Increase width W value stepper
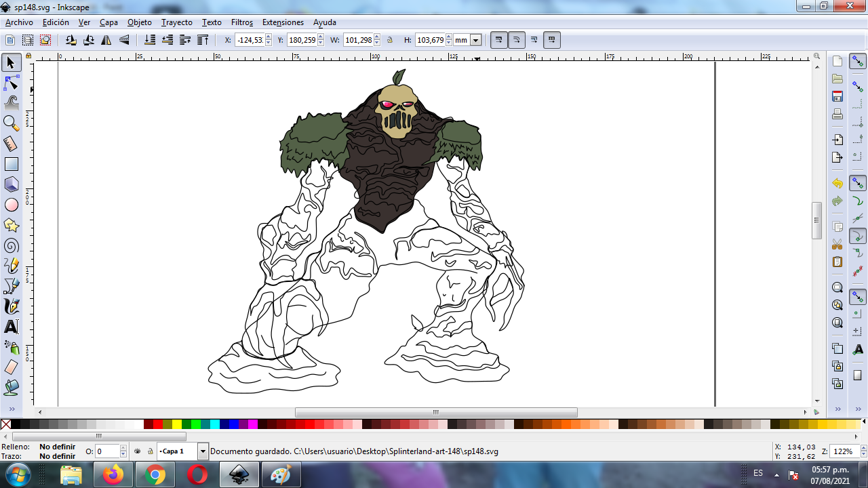This screenshot has height=488, width=868. pyautogui.click(x=377, y=37)
